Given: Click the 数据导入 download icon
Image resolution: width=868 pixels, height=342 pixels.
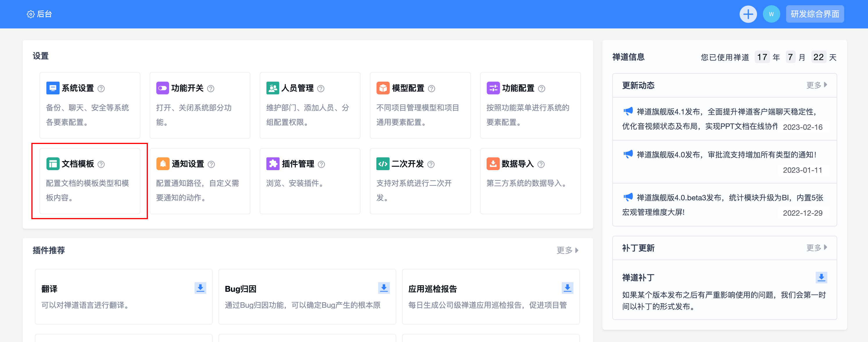Looking at the screenshot, I should [x=493, y=164].
